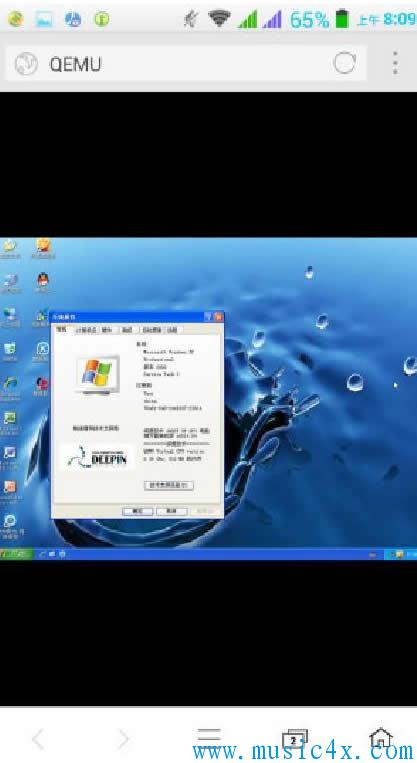Switch to the 自动更新 (Automatic Updates) tab
The image size is (417, 763).
click(x=151, y=330)
